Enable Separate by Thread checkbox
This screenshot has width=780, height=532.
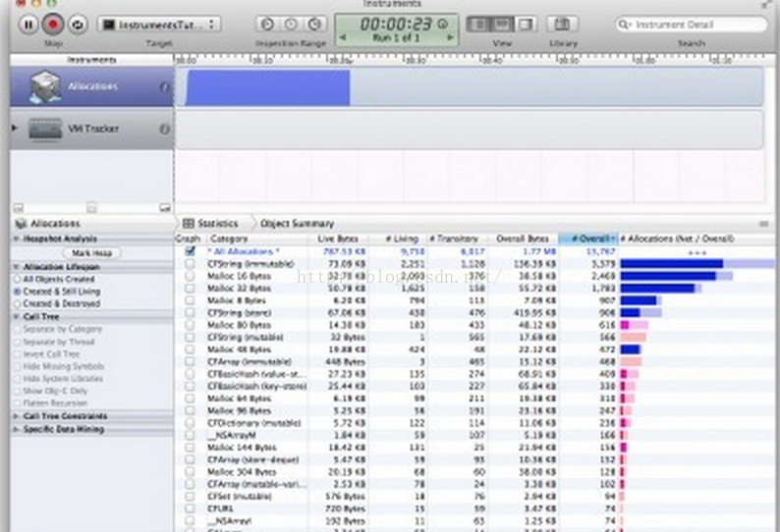click(19, 343)
